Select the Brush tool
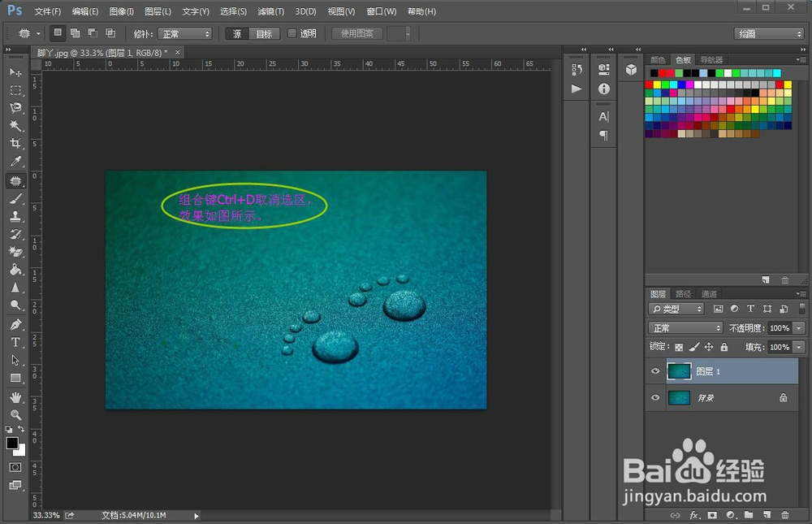The image size is (812, 524). coord(15,198)
